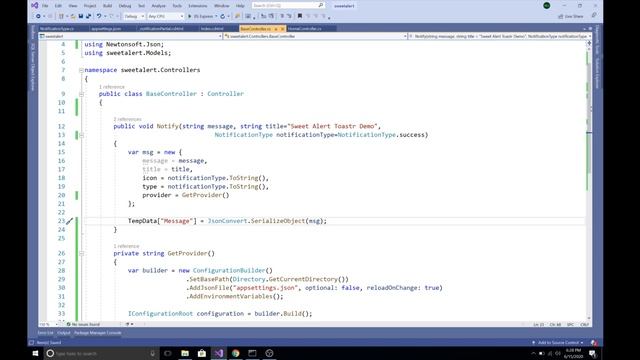Collapse the BaseController class block
640x360 pixels.
tap(81, 94)
